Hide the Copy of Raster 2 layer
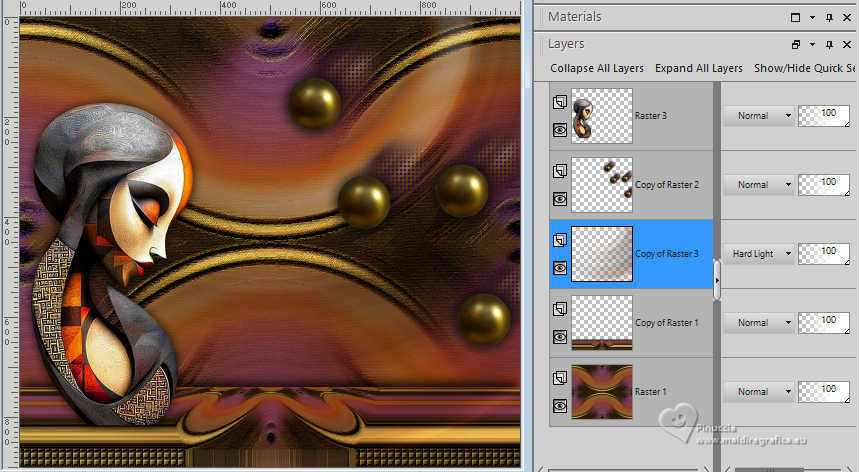Image resolution: width=859 pixels, height=472 pixels. tap(559, 199)
